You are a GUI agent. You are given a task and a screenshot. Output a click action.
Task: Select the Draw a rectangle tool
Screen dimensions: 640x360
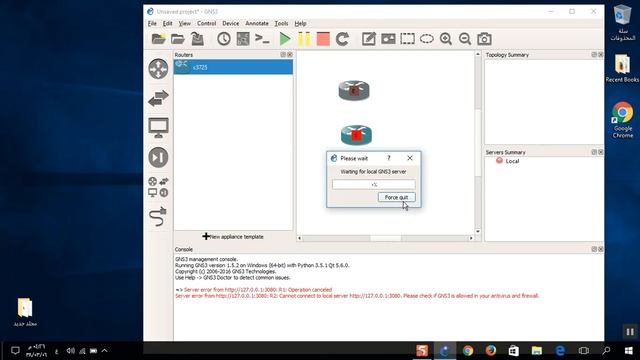pos(407,39)
